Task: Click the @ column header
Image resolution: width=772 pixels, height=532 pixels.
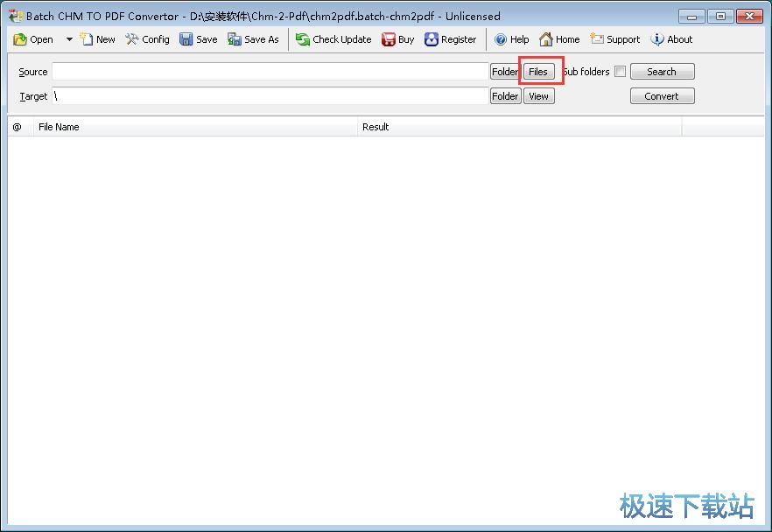Action: coord(18,127)
